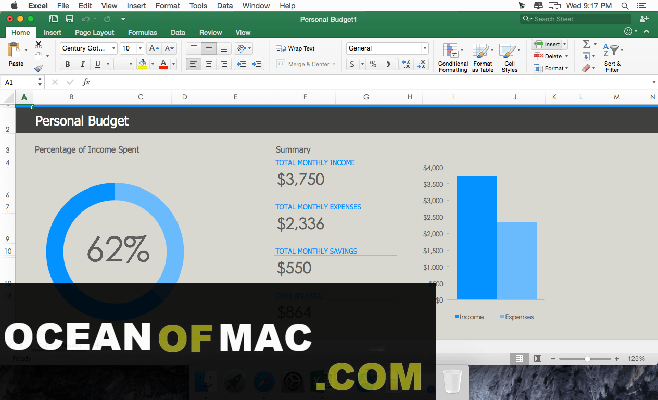Viewport: 658px width, 400px height.
Task: Click the Cut scissors icon
Action: pyautogui.click(x=38, y=44)
